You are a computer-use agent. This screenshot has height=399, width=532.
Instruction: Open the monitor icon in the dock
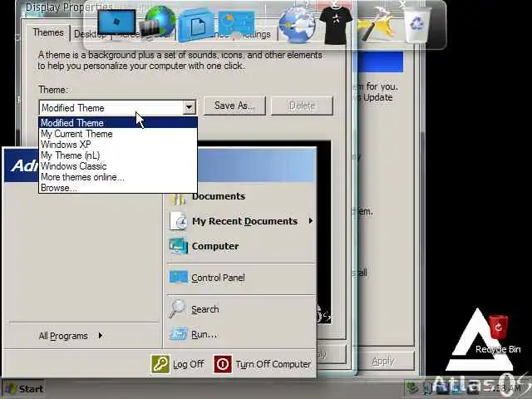[x=116, y=22]
